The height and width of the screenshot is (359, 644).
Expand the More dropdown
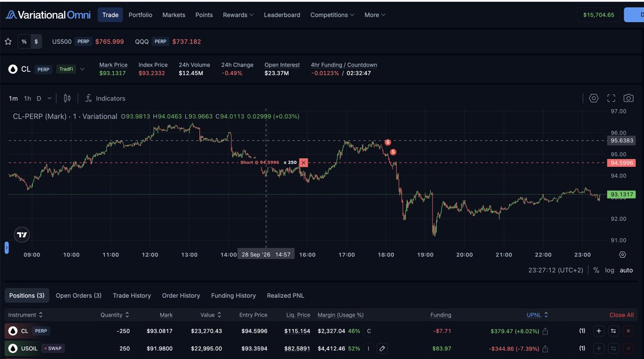(x=375, y=15)
